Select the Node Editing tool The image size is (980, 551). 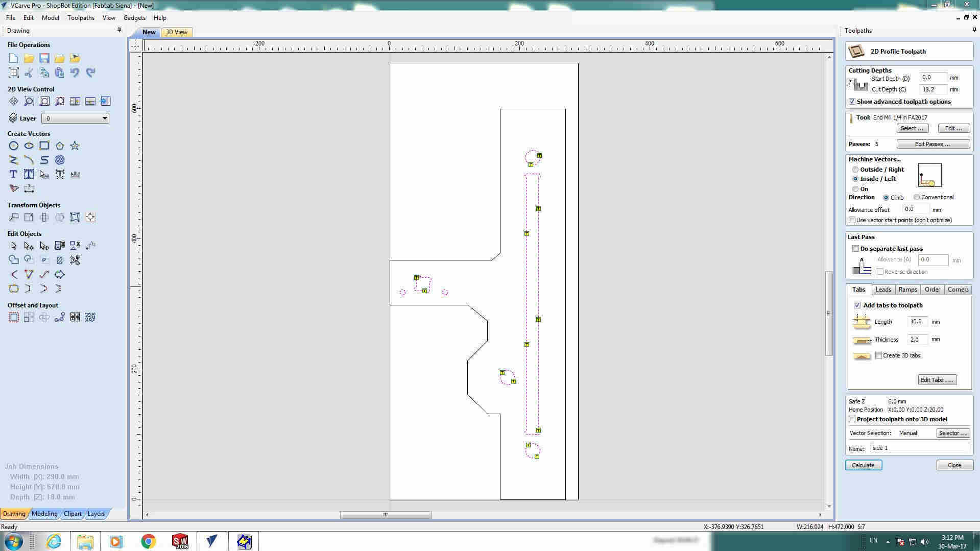pyautogui.click(x=29, y=246)
